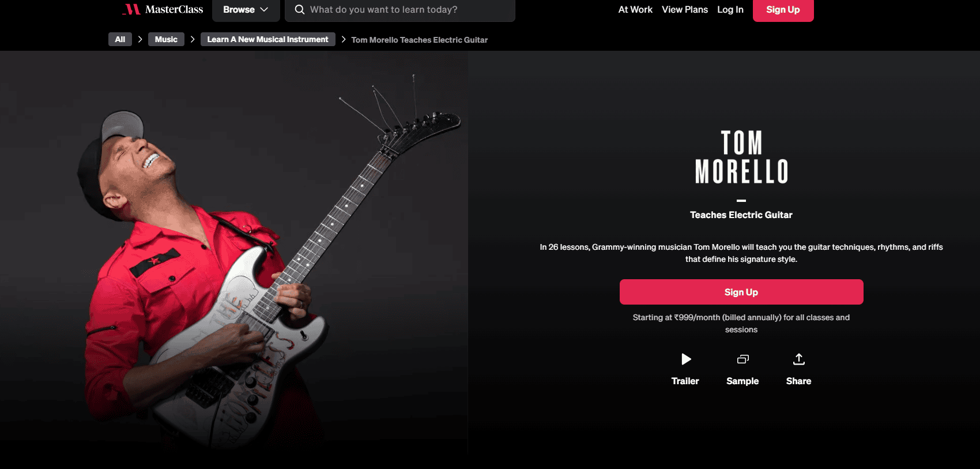Click the Tom Morello guitar hero image
Screen dimensions: 980x469
(233, 260)
